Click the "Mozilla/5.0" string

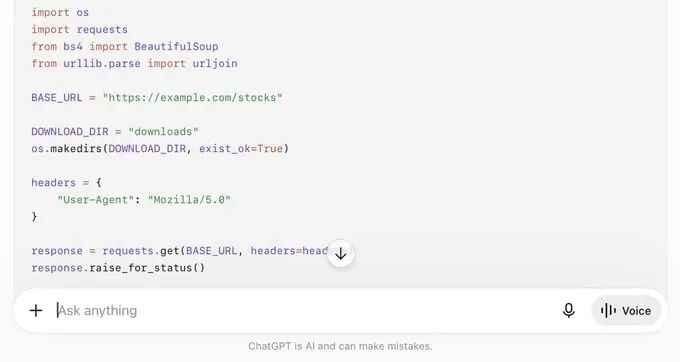click(x=189, y=200)
